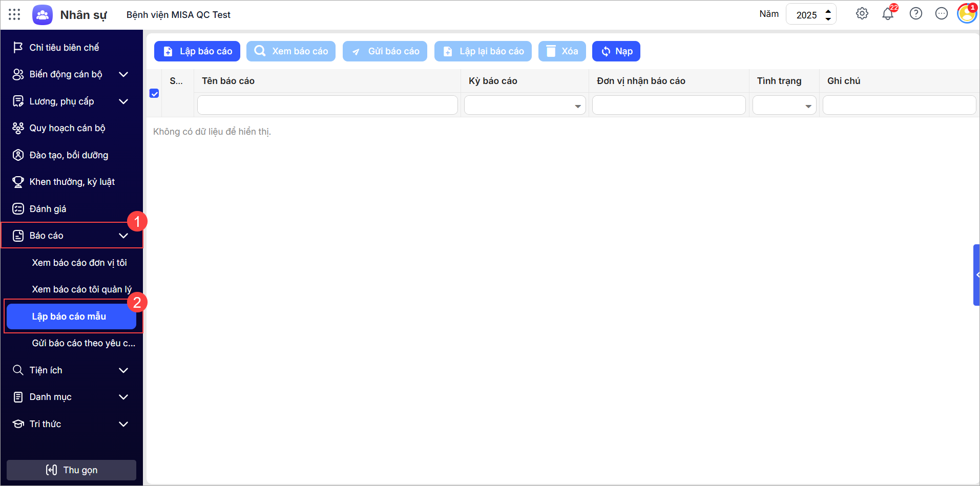Open the settings gear icon
The width and height of the screenshot is (980, 486).
(x=862, y=14)
